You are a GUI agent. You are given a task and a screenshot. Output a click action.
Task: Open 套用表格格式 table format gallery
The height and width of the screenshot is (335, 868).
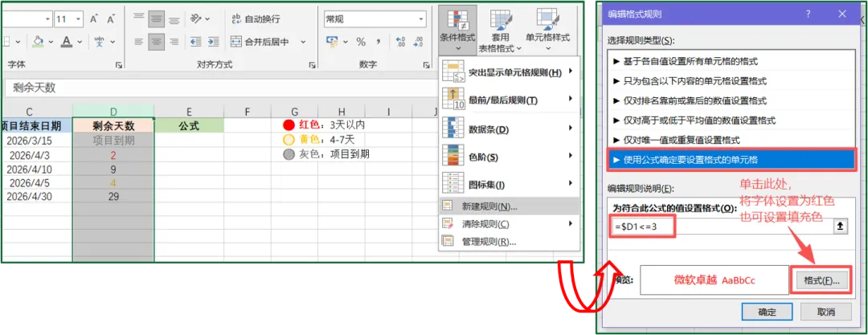coord(501,29)
